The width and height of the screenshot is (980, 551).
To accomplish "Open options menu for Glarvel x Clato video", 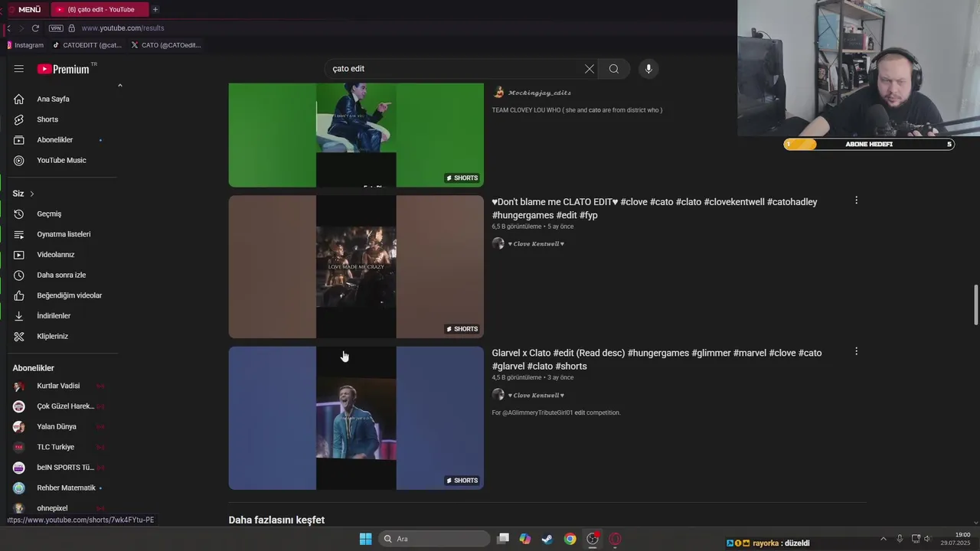I will (x=856, y=351).
